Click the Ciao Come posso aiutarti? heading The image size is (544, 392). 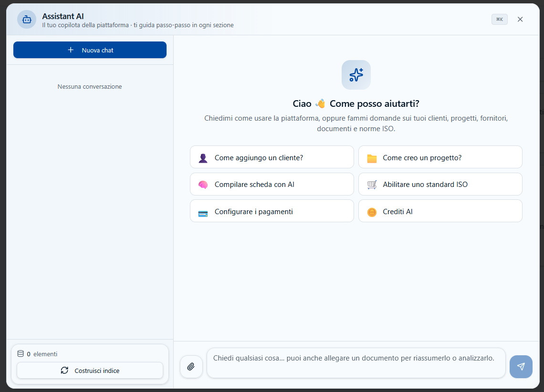pos(356,103)
